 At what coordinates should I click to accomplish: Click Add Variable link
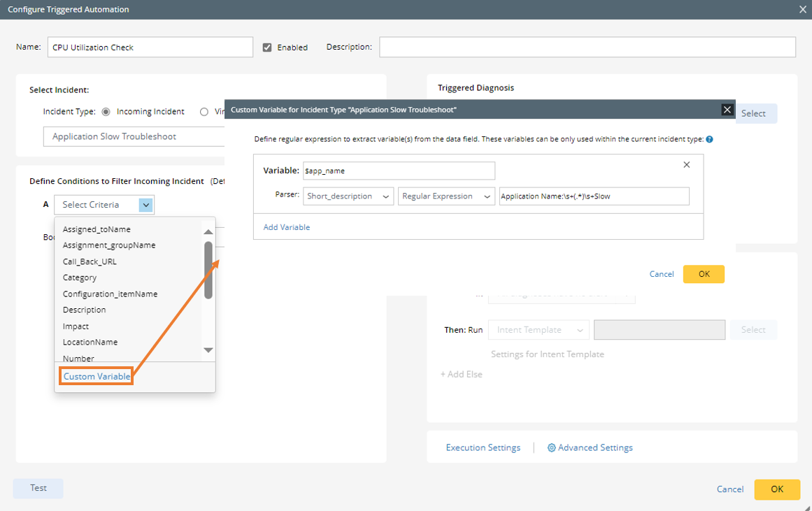coord(287,227)
